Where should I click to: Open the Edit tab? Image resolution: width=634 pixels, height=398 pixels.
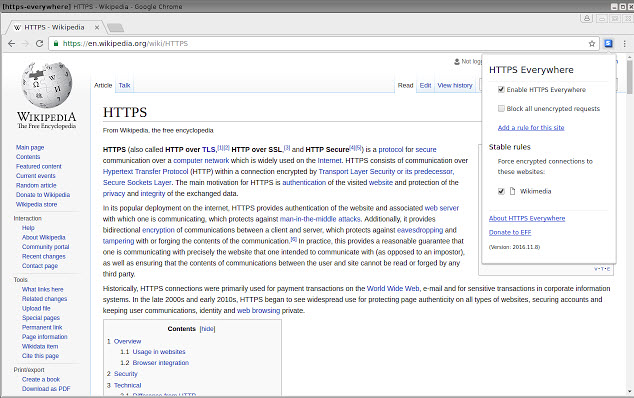click(x=425, y=85)
